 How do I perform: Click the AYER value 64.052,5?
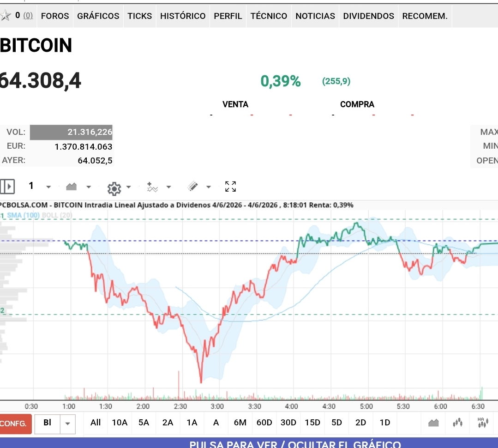[x=95, y=160]
